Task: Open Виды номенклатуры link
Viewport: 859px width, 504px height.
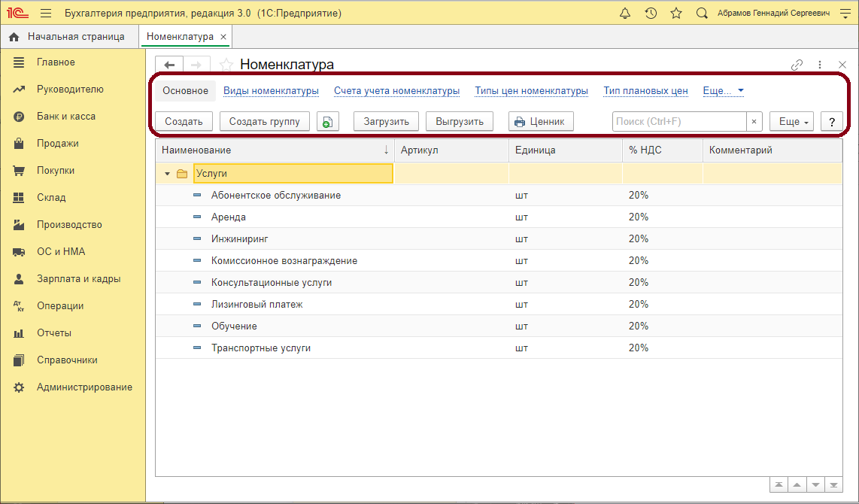Action: pos(271,91)
